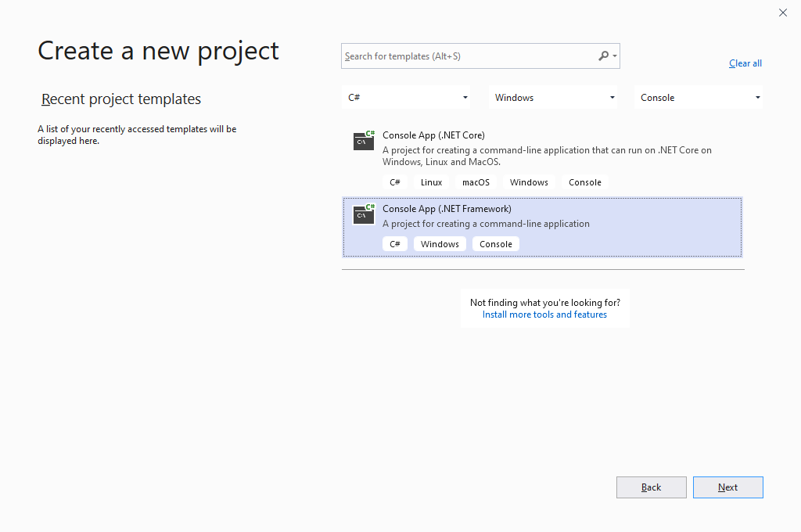The image size is (801, 532).
Task: Click the Console App (.NET Framework) template icon
Action: pyautogui.click(x=364, y=214)
